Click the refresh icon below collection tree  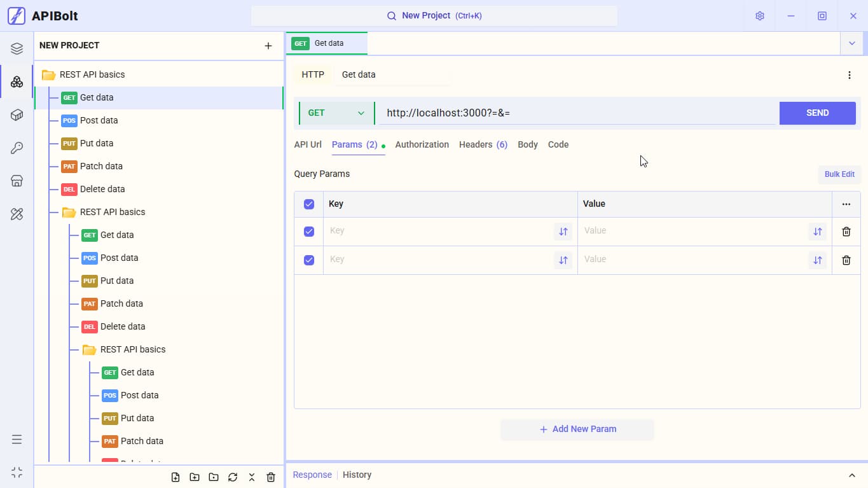pyautogui.click(x=233, y=477)
